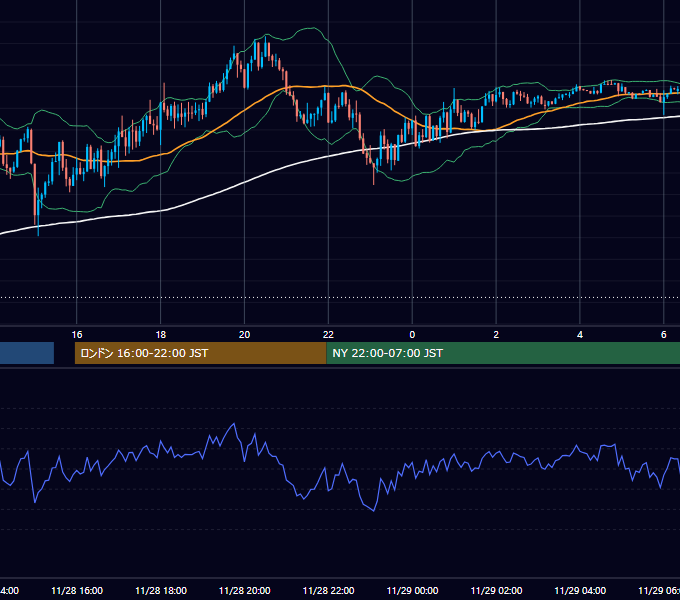
Task: Click the "20" hour label on the price chart axis
Action: point(245,335)
